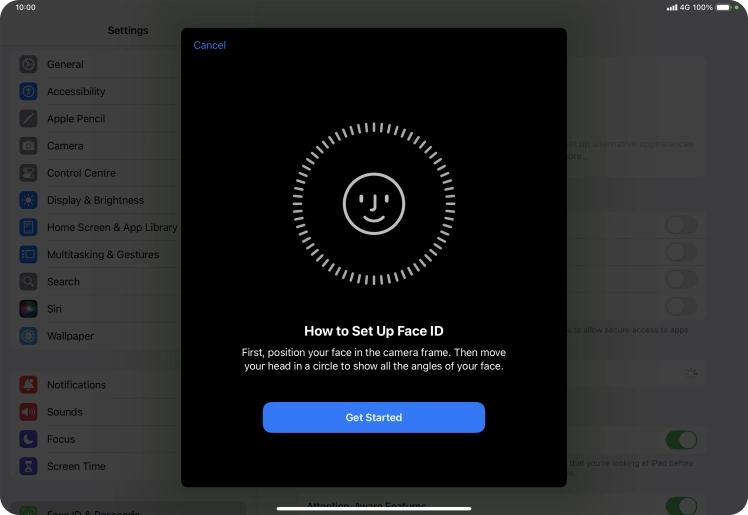The width and height of the screenshot is (748, 515).
Task: Tap the Control Centre icon
Action: [28, 173]
